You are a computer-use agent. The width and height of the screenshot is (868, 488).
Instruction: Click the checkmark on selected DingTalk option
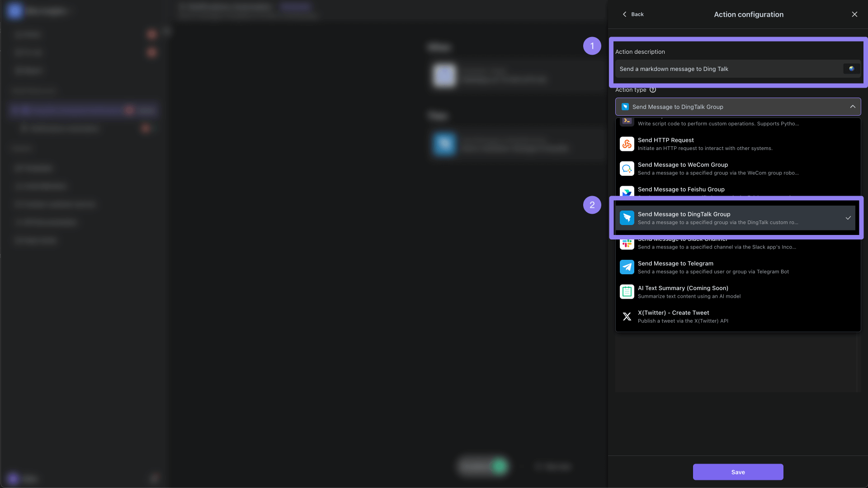pyautogui.click(x=848, y=217)
